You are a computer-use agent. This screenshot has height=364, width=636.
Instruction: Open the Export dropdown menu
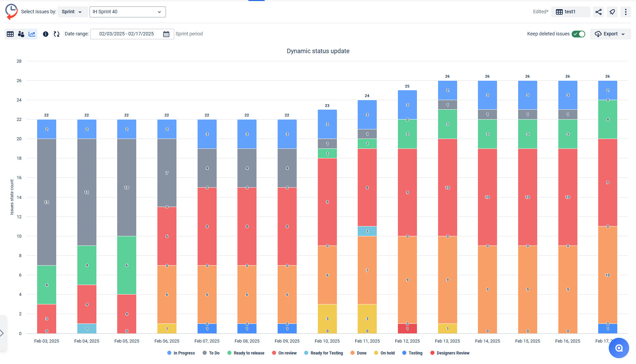(610, 34)
